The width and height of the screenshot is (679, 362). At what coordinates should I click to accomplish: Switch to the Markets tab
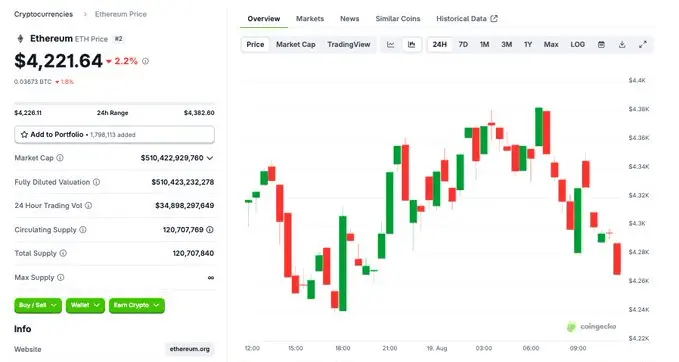(x=310, y=19)
